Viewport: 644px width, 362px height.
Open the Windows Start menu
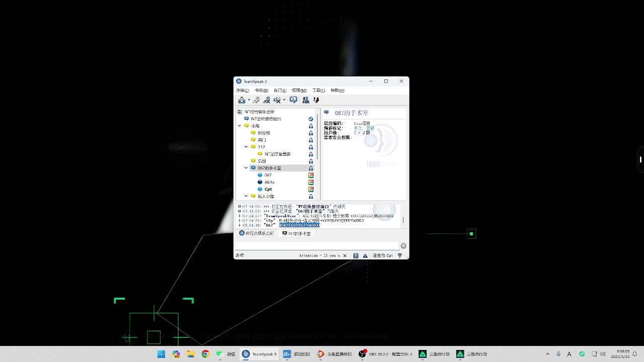(x=161, y=354)
